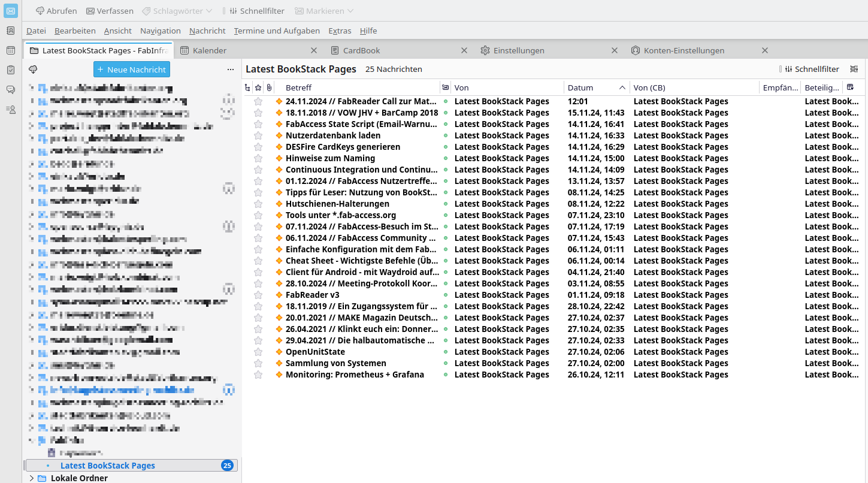Click the Datum column sort arrow header
The height and width of the screenshot is (483, 868).
coord(622,87)
